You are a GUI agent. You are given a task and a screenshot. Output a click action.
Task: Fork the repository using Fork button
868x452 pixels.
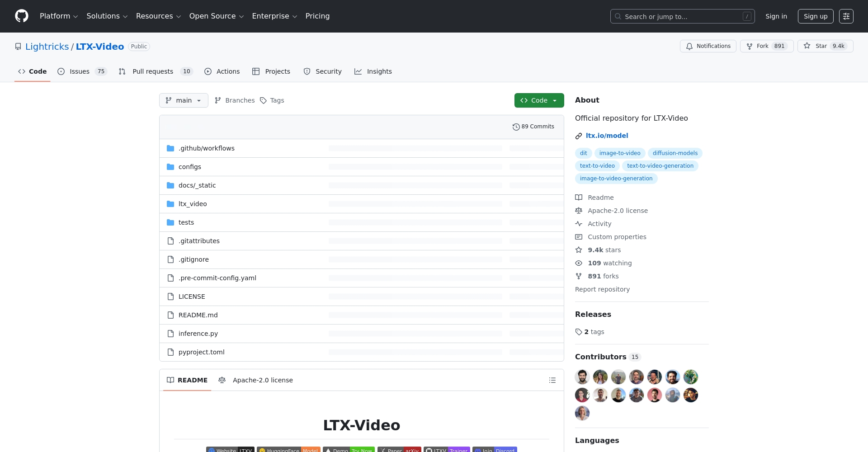point(766,46)
